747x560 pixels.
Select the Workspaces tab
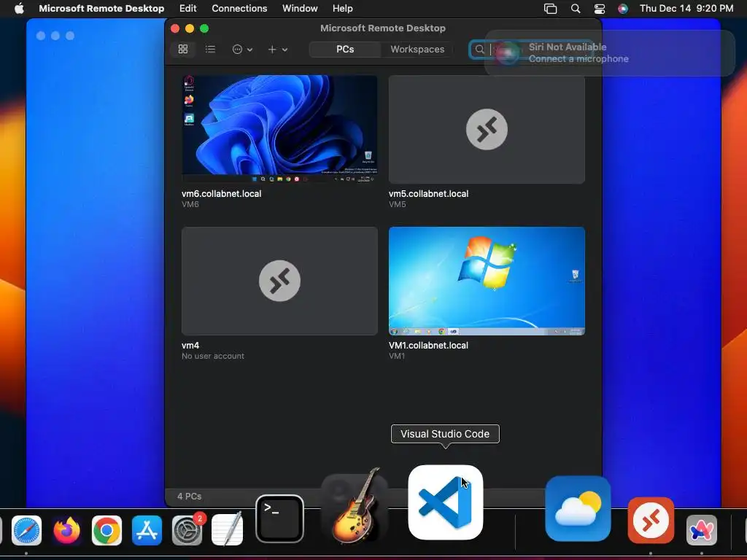(417, 49)
